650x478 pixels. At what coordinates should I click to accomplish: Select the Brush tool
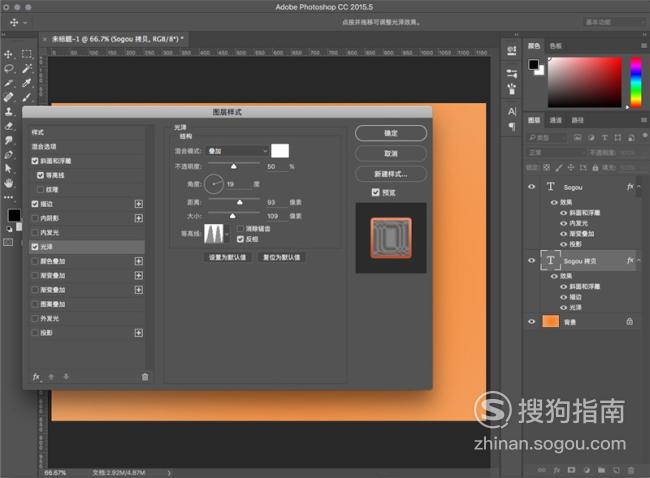pos(27,97)
